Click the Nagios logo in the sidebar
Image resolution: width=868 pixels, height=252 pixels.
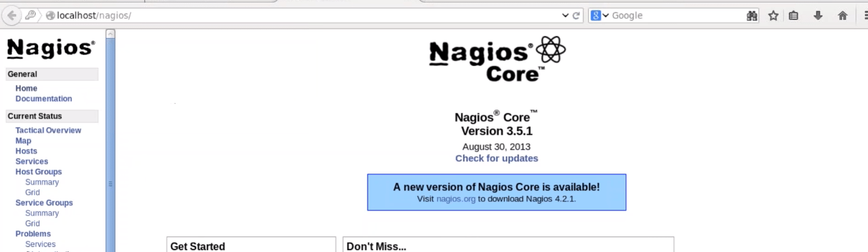(51, 48)
